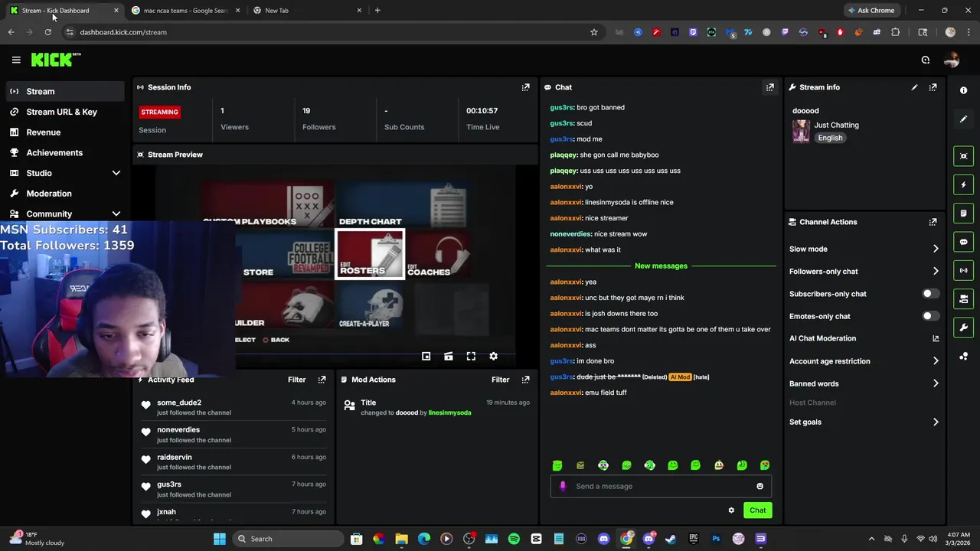This screenshot has width=980, height=551.
Task: Toggle the channel actions widget in right rail
Action: 963,298
